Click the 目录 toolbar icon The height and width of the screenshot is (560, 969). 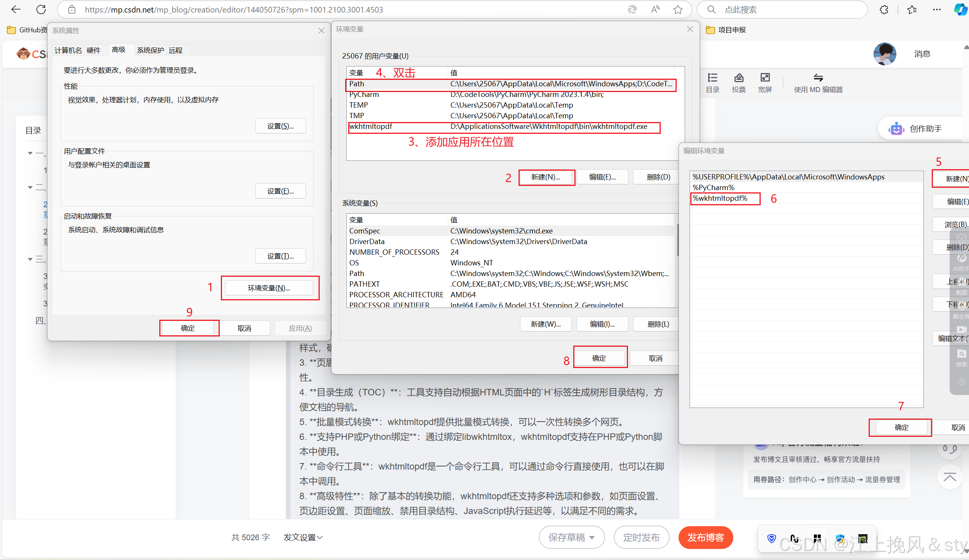[712, 83]
